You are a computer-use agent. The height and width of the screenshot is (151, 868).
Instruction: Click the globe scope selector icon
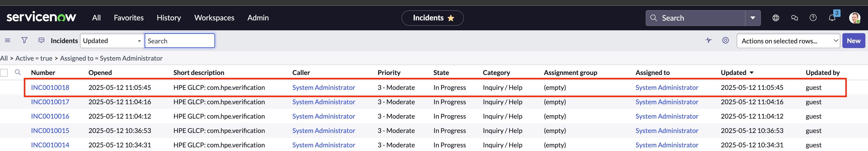pyautogui.click(x=776, y=18)
